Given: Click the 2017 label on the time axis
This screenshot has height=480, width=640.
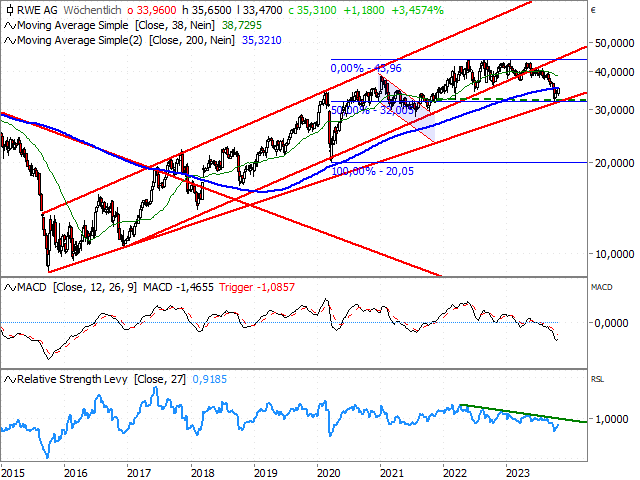Looking at the screenshot, I should (139, 473).
